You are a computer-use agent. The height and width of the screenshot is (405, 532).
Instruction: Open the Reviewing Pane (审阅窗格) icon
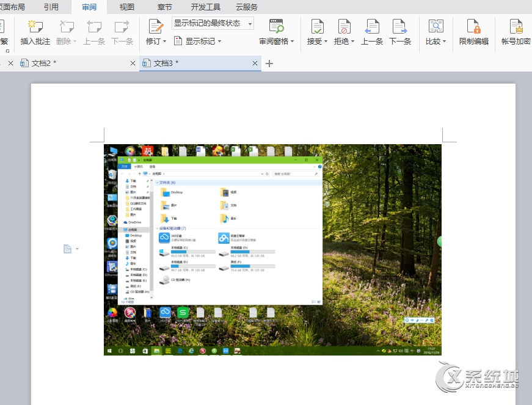pos(276,26)
